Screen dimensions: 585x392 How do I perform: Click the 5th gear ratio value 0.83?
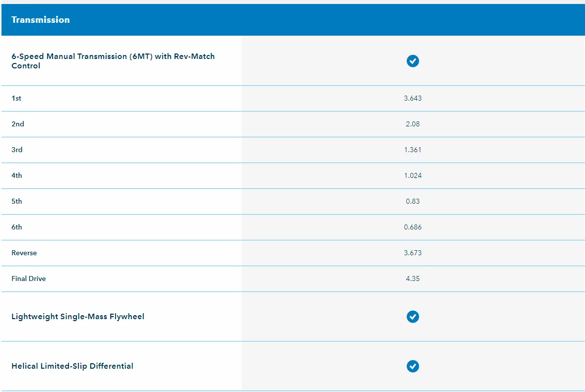pyautogui.click(x=412, y=202)
